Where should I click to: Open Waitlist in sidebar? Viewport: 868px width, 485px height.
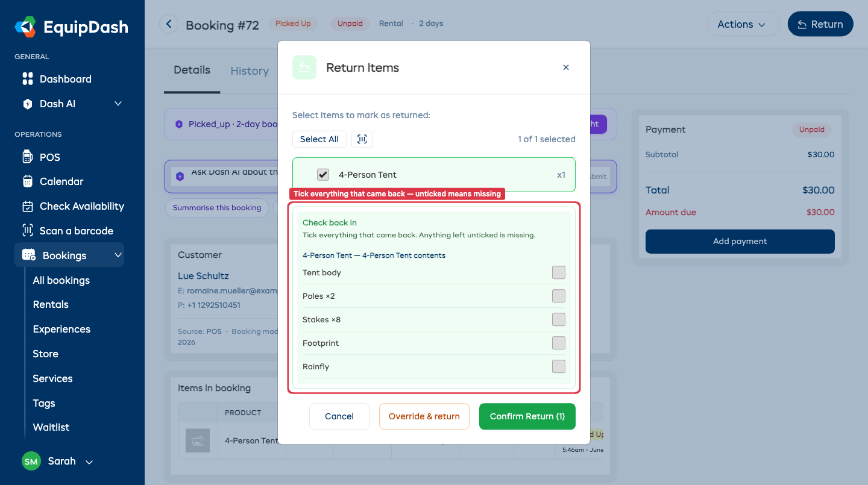pos(51,427)
